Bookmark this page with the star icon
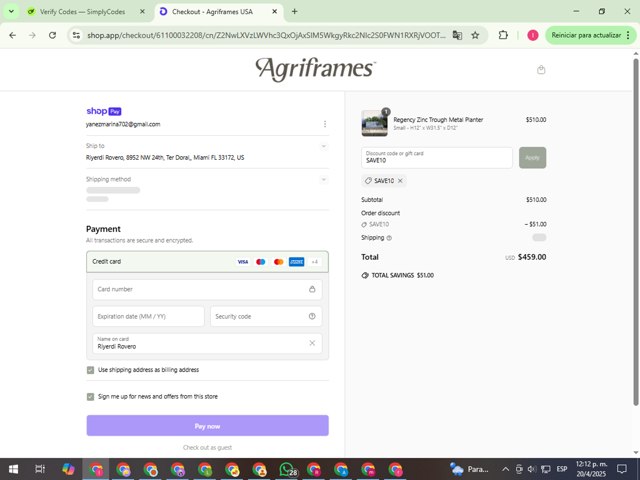 (x=475, y=36)
